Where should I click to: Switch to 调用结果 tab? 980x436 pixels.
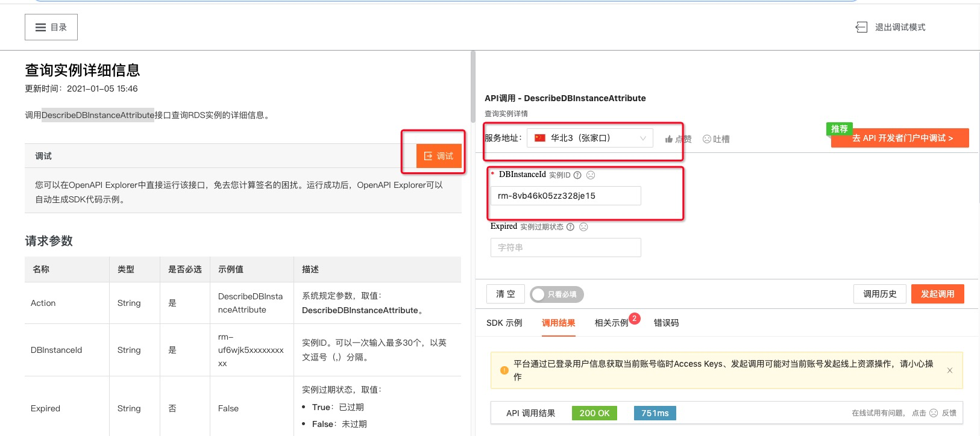pos(559,323)
